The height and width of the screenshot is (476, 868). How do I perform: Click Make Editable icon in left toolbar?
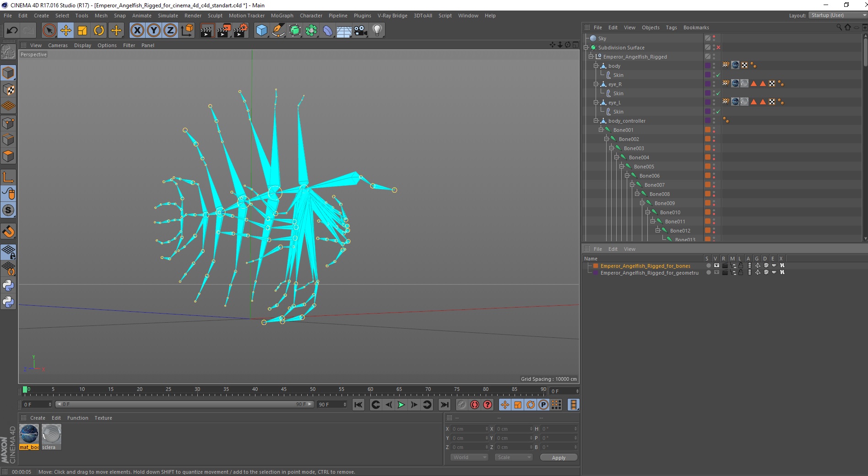(8, 52)
